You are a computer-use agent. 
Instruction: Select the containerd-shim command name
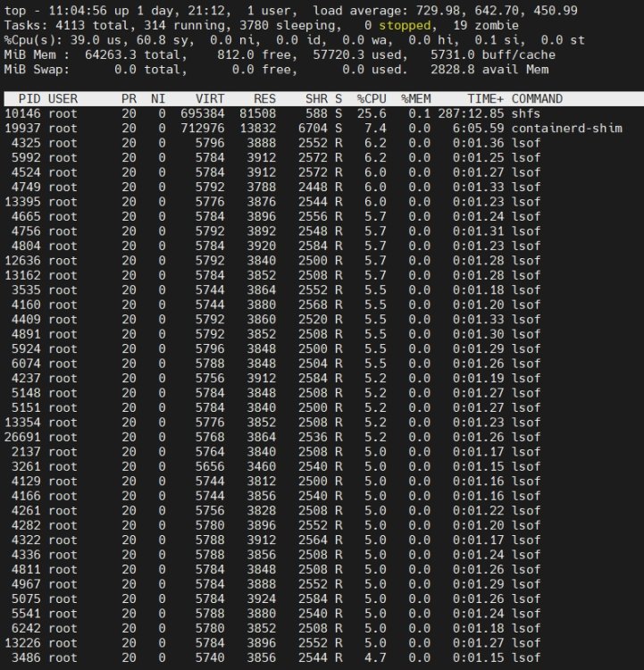pos(566,128)
